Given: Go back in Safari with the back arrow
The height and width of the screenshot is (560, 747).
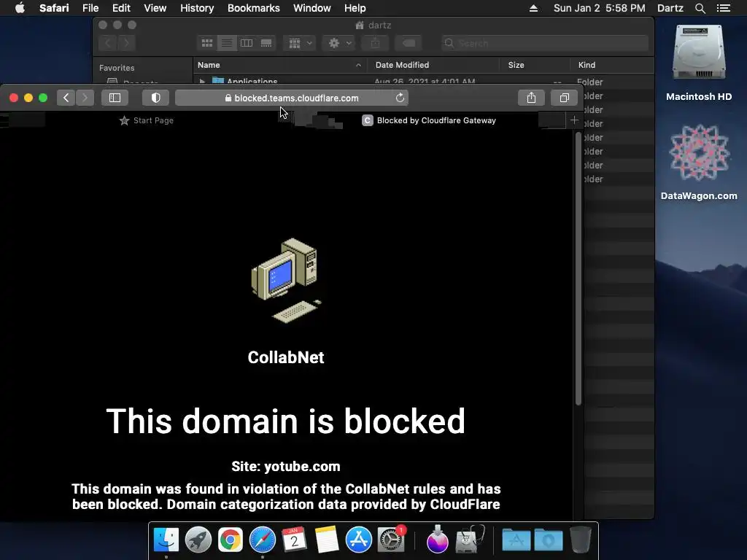Looking at the screenshot, I should (66, 98).
